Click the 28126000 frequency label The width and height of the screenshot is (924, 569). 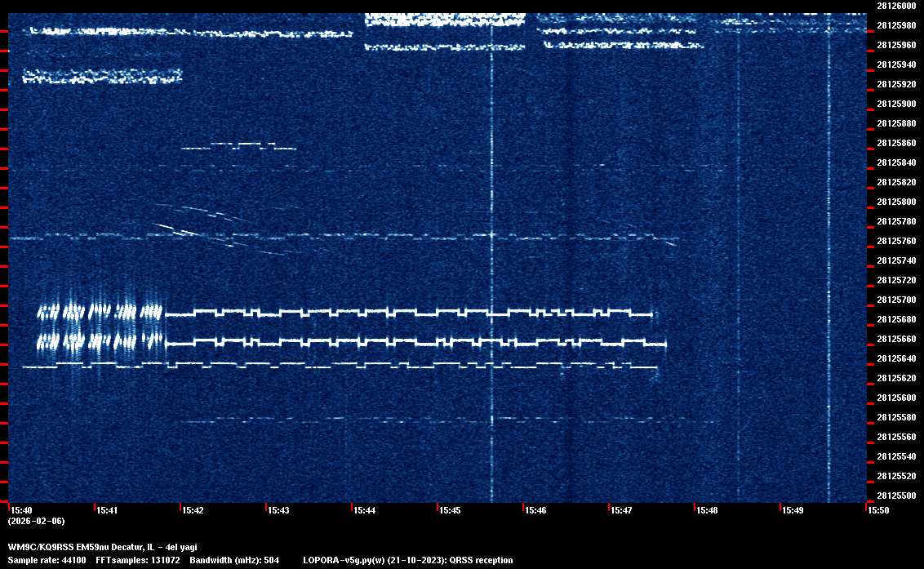pyautogui.click(x=895, y=6)
